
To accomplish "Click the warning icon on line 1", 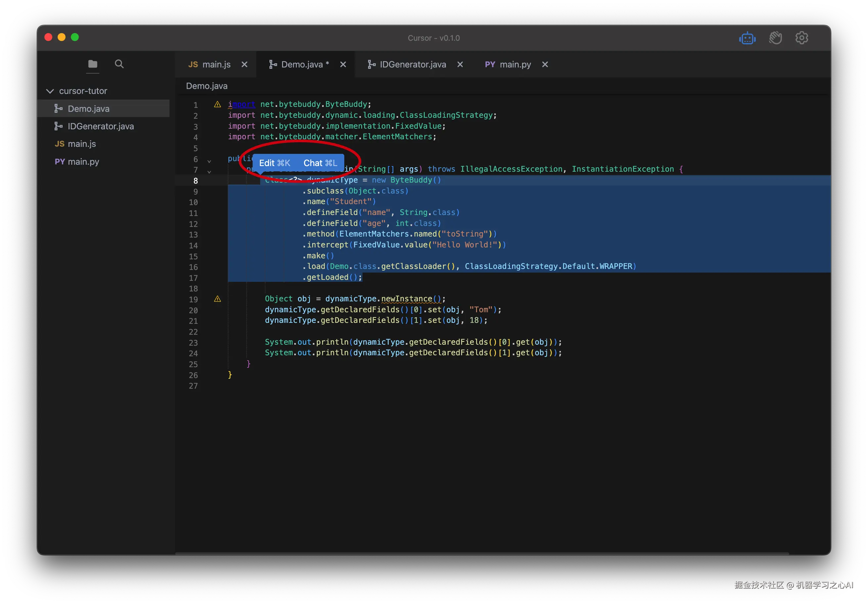I will [x=217, y=105].
